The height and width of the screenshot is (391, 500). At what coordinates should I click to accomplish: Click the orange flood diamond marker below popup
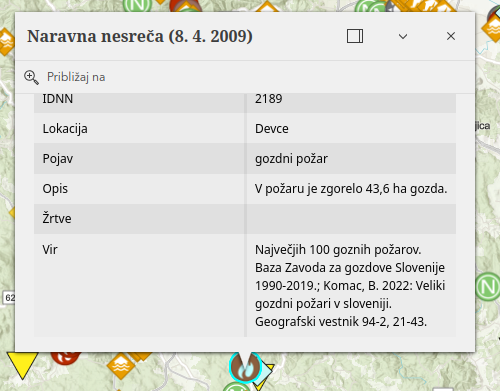pos(121,366)
